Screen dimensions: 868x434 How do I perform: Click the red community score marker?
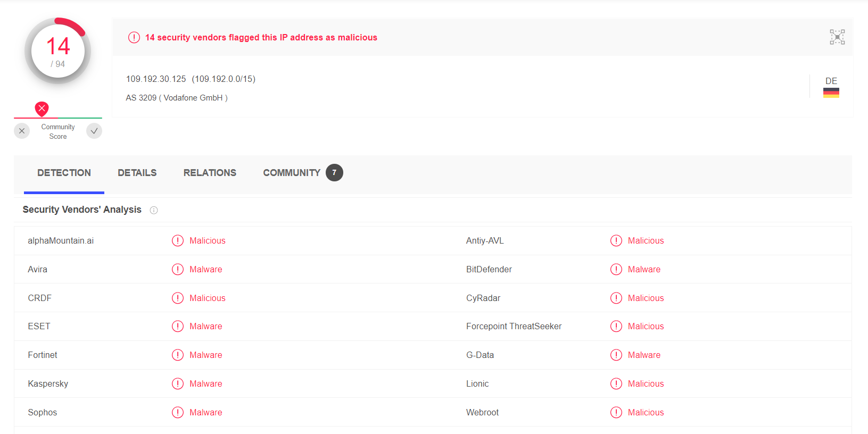coord(42,108)
